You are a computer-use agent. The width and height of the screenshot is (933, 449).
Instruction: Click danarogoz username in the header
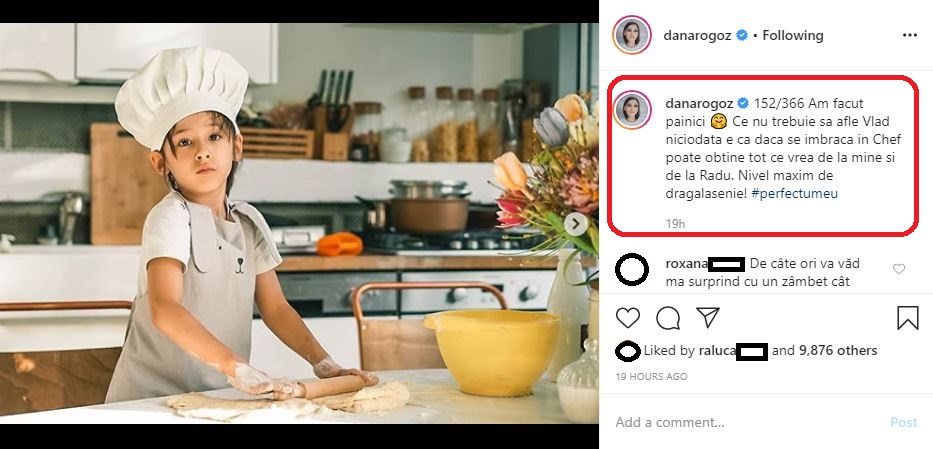coord(698,35)
